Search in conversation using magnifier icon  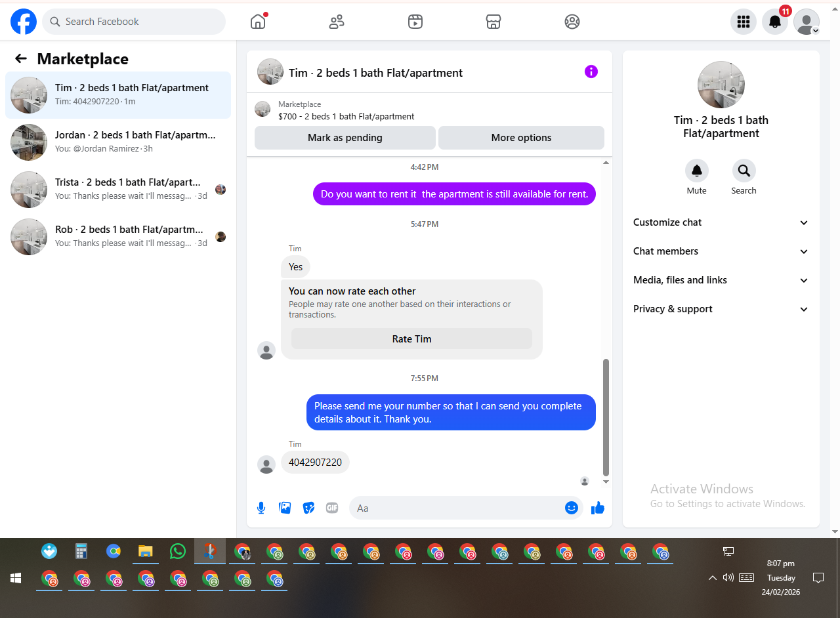[x=744, y=171]
